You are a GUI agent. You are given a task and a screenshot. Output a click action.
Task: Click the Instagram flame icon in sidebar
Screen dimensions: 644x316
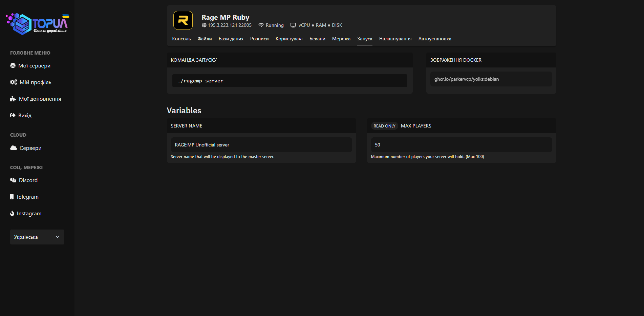(12, 213)
